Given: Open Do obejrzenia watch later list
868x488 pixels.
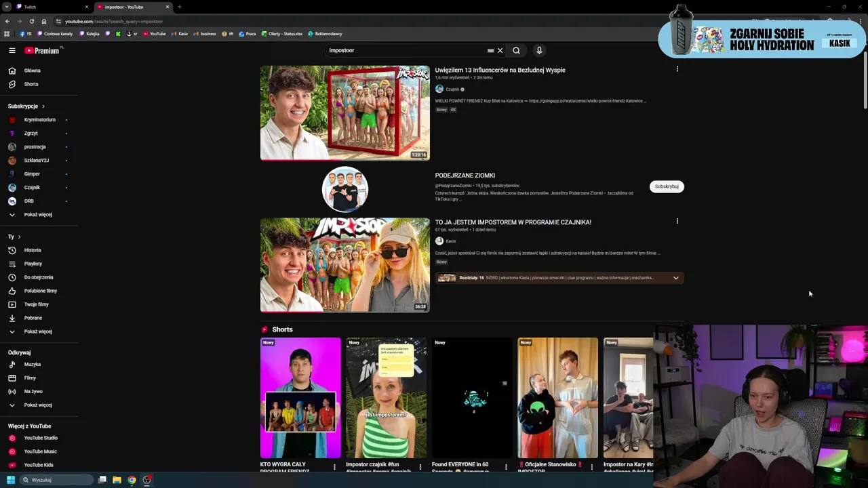Looking at the screenshot, I should coord(39,277).
